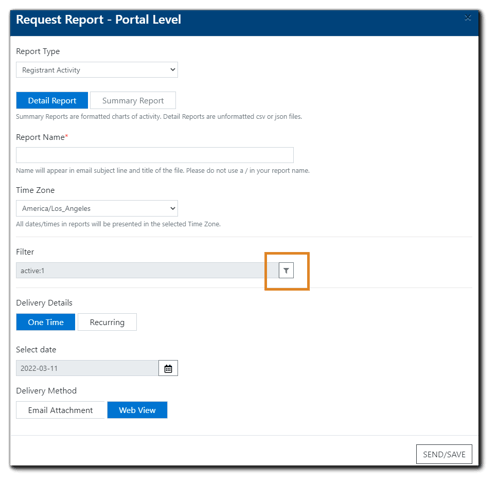Click the Report Name label
Image resolution: width=497 pixels, height=484 pixels.
pos(42,137)
